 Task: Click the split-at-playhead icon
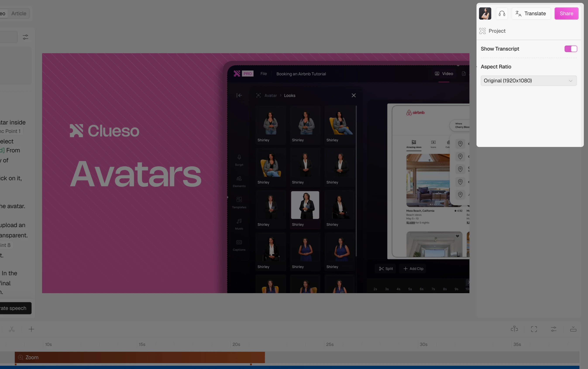(514, 329)
